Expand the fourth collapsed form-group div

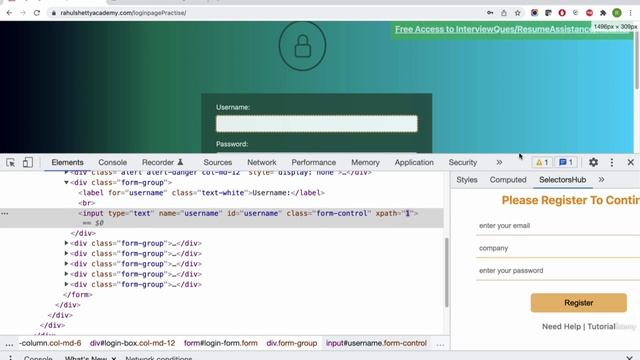(66, 274)
